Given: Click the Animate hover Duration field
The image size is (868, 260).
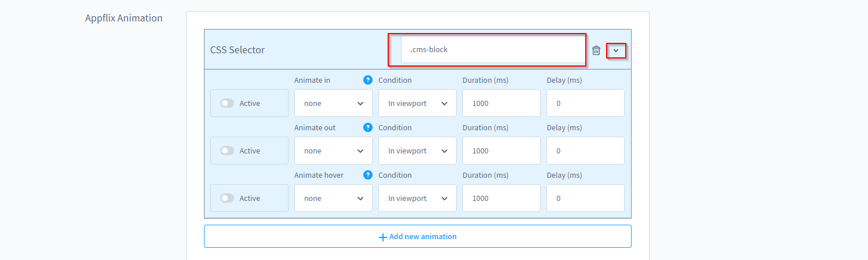Looking at the screenshot, I should (x=501, y=198).
